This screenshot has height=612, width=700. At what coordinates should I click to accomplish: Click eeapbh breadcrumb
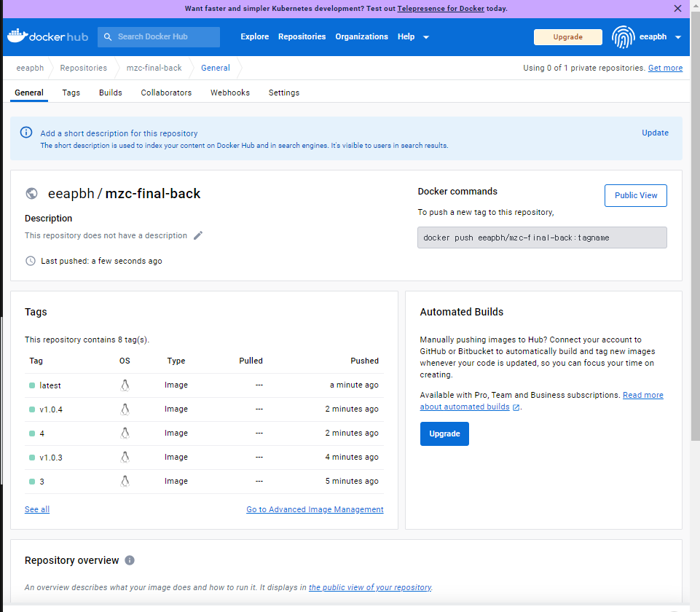point(30,68)
